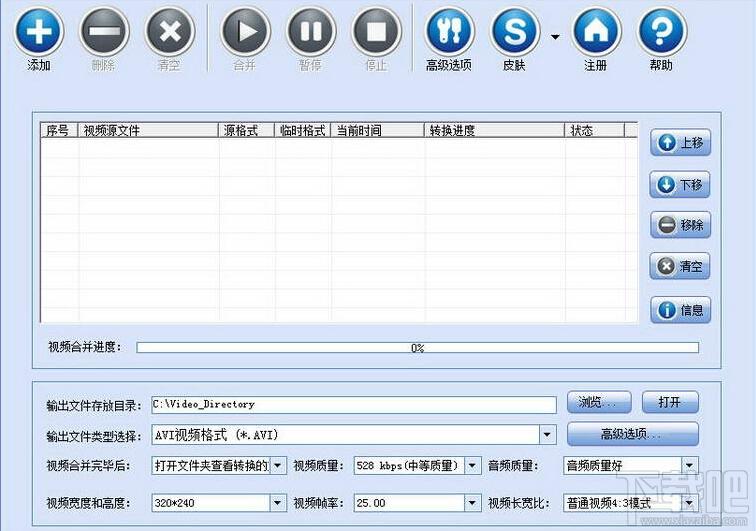Open 高级选项 tools icon in toolbar
Viewport: 756px width, 531px height.
click(x=449, y=31)
